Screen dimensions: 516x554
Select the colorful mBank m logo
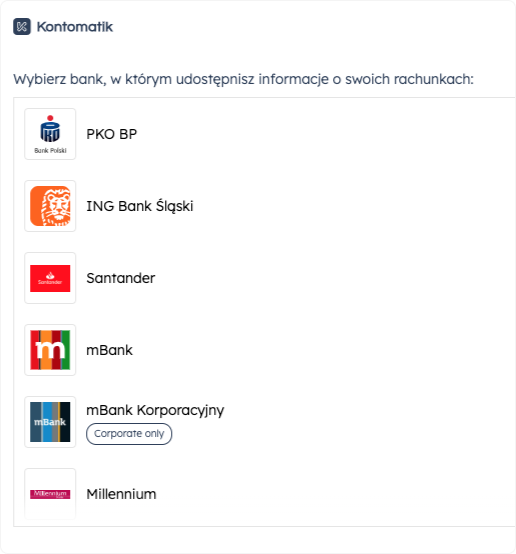tap(50, 350)
